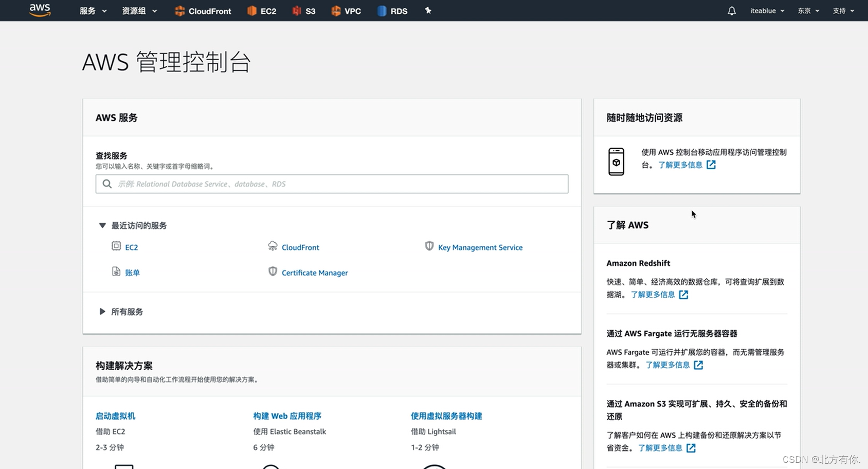
Task: Click the CloudFront text in the top navbar
Action: pyautogui.click(x=210, y=11)
